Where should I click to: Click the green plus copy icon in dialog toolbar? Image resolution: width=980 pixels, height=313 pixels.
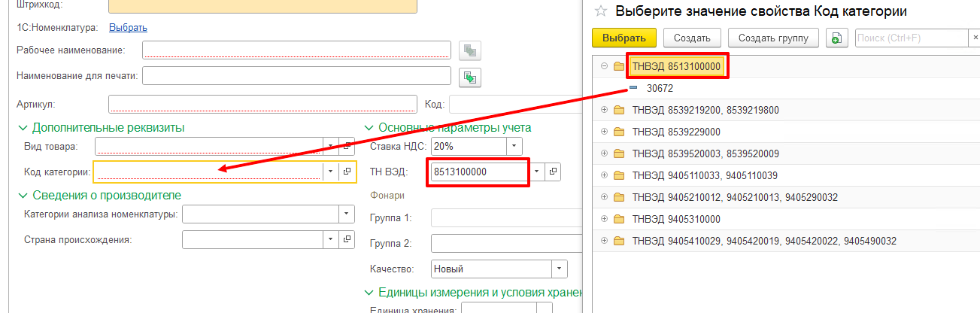(x=836, y=38)
